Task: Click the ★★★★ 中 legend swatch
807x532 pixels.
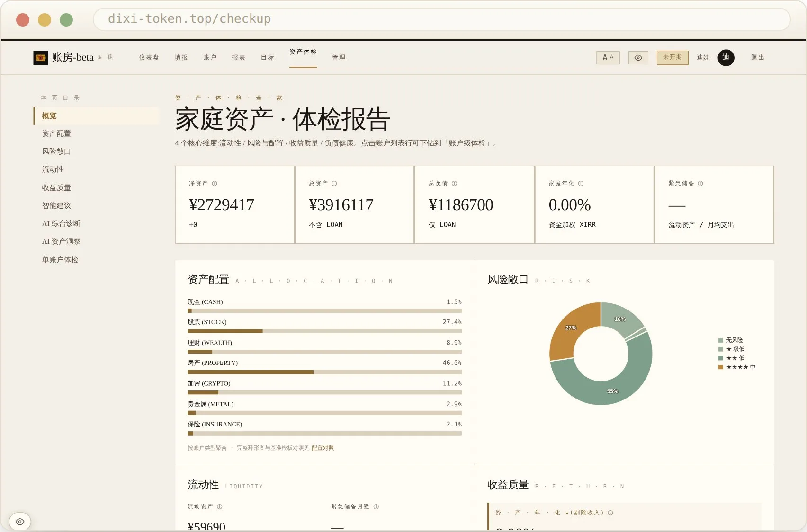Action: tap(721, 367)
